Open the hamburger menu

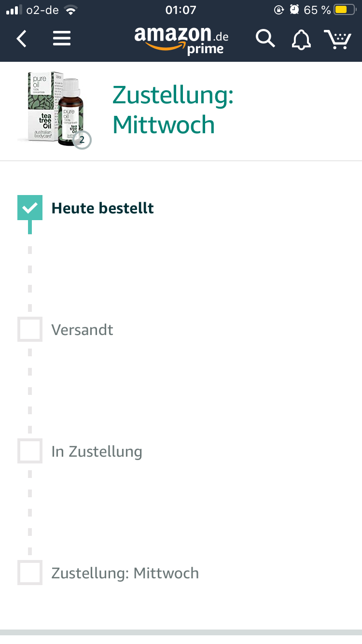pos(62,39)
